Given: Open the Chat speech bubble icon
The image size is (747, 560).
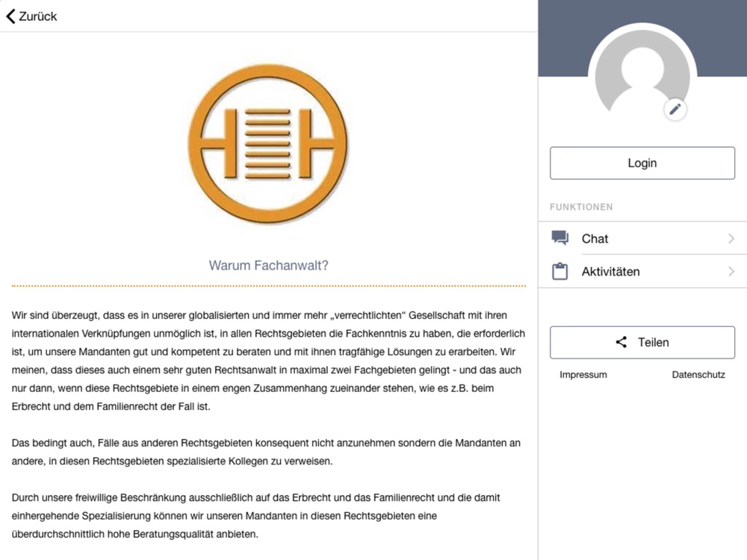Looking at the screenshot, I should click(560, 238).
